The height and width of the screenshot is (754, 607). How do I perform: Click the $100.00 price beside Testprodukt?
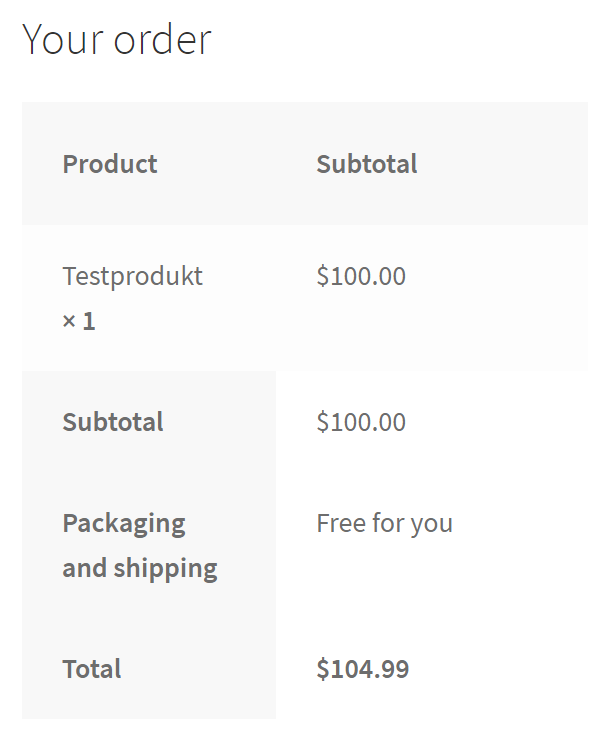pos(361,276)
